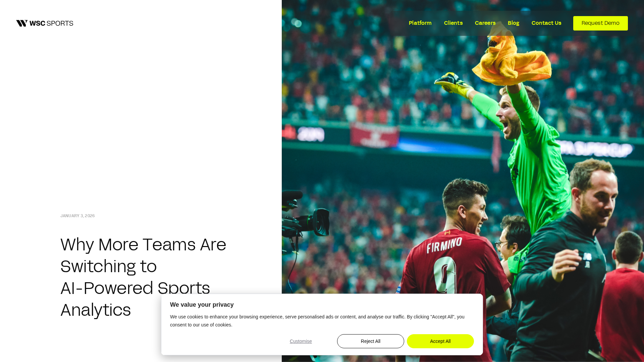The height and width of the screenshot is (362, 644).
Task: Open the Blog section
Action: pos(513,23)
